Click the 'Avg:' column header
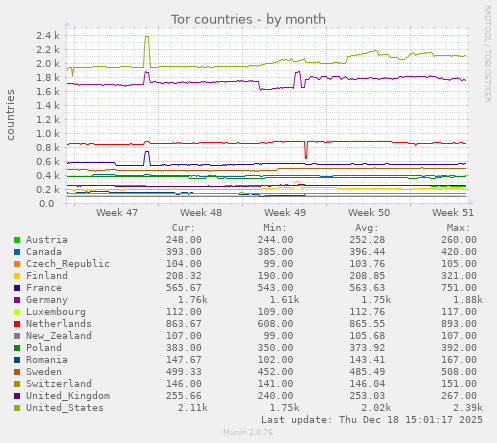 point(367,228)
